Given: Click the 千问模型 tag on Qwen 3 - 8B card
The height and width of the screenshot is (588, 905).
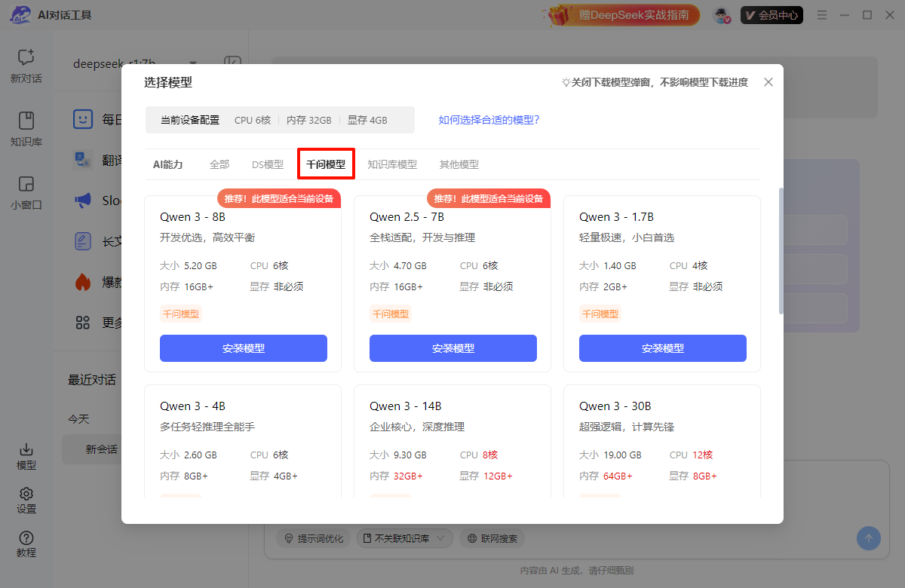Looking at the screenshot, I should [181, 314].
